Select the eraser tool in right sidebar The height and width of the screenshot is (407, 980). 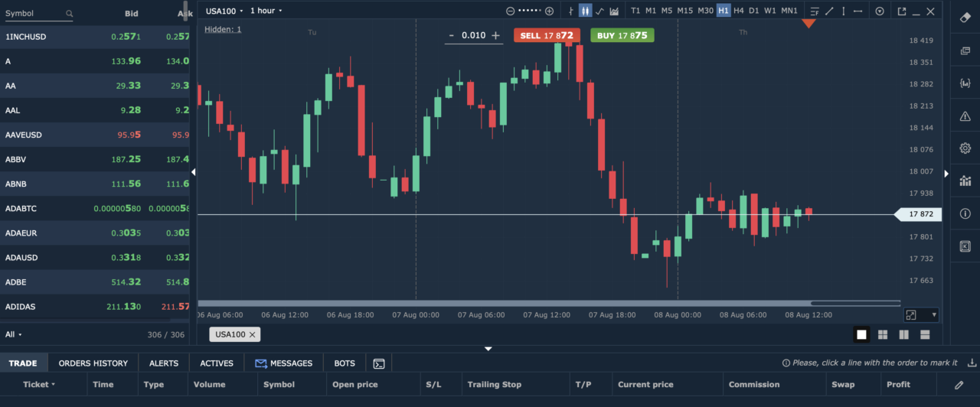coord(965,16)
